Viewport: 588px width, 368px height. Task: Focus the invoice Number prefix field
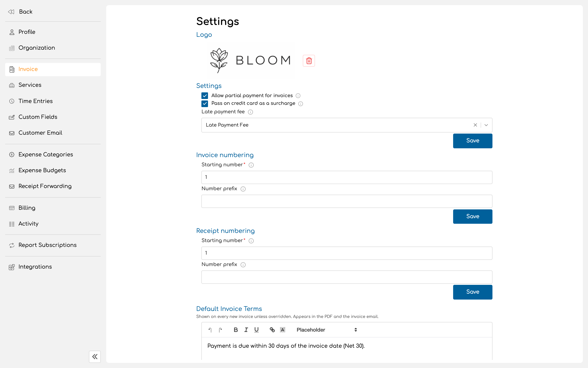(x=347, y=201)
